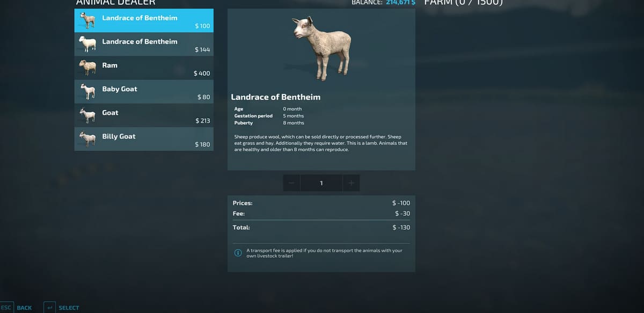This screenshot has width=644, height=313.
Task: Click the ESC BACK button
Action: click(16, 308)
